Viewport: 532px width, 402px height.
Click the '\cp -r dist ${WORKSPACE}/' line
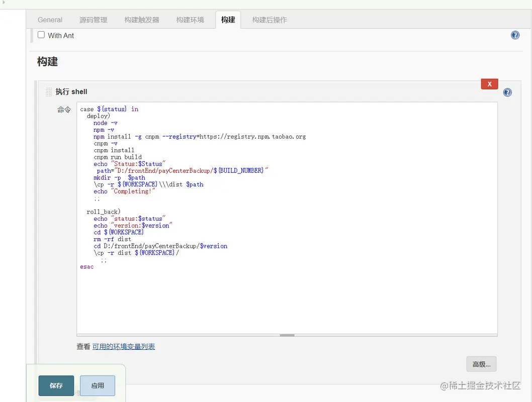pos(136,253)
